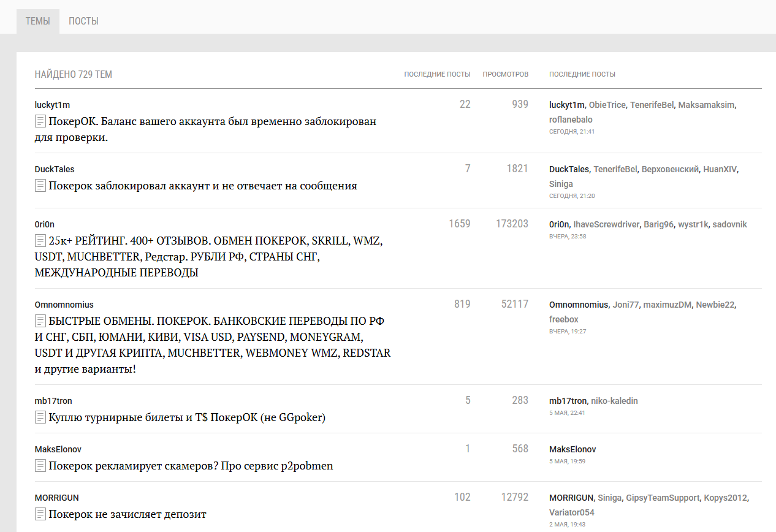
Task: Click '2 МАЯ, 19:43' timestamp
Action: pos(567,525)
